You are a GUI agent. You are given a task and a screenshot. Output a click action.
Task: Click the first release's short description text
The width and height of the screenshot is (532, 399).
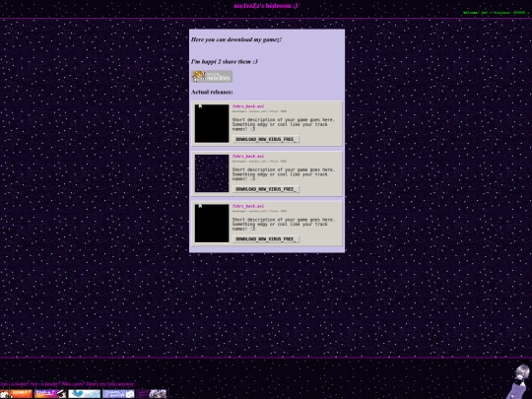click(283, 124)
